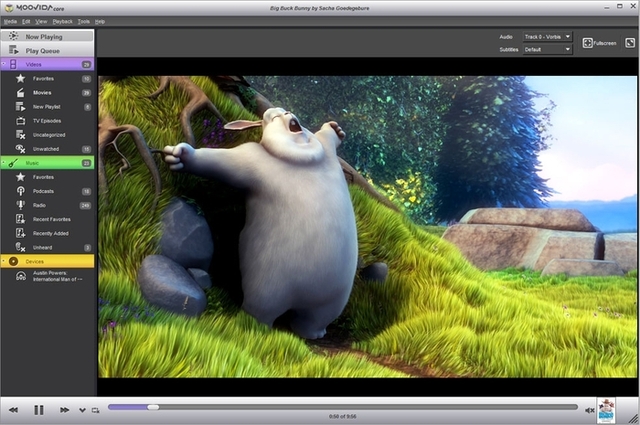
Task: Select the Movies clapperboard icon
Action: (20, 93)
